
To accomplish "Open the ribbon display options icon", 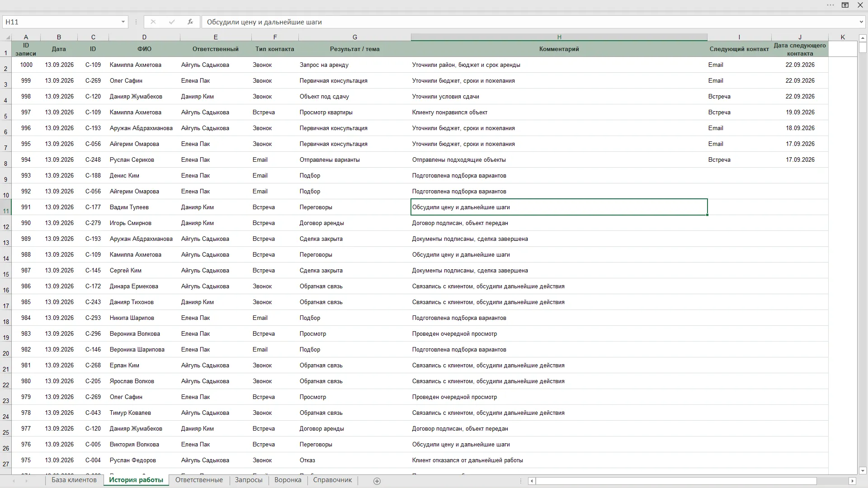I will click(x=845, y=5).
